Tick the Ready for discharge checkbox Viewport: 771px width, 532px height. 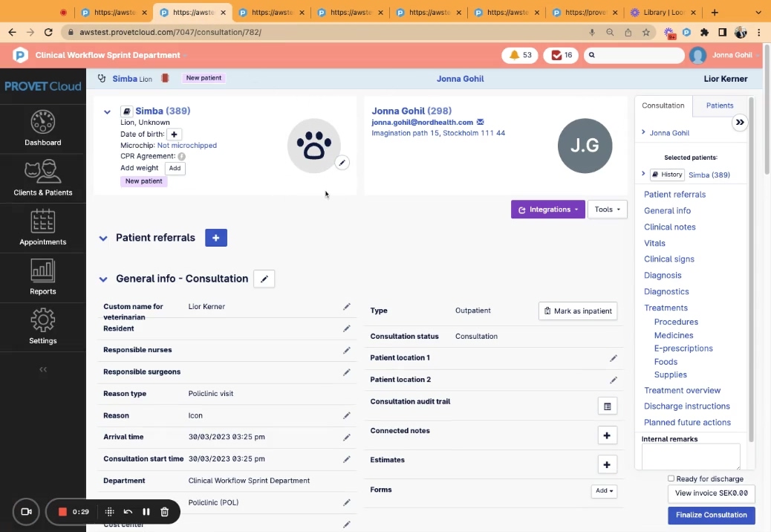(x=671, y=479)
